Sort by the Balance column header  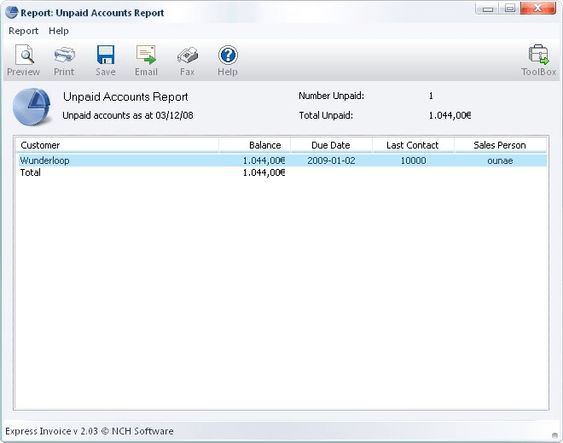click(255, 145)
